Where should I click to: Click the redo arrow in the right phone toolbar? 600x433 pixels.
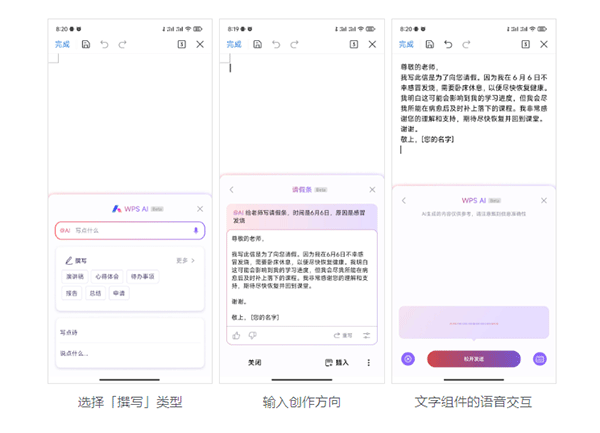pyautogui.click(x=466, y=45)
